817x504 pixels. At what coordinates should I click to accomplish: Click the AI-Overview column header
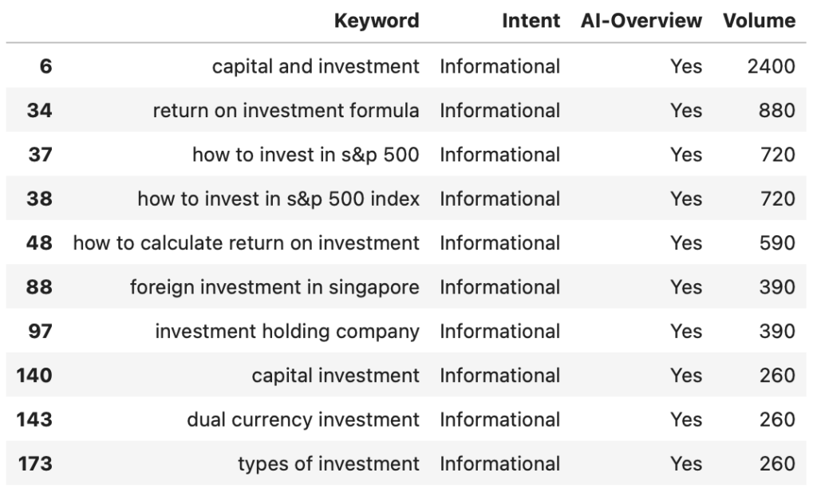point(641,22)
